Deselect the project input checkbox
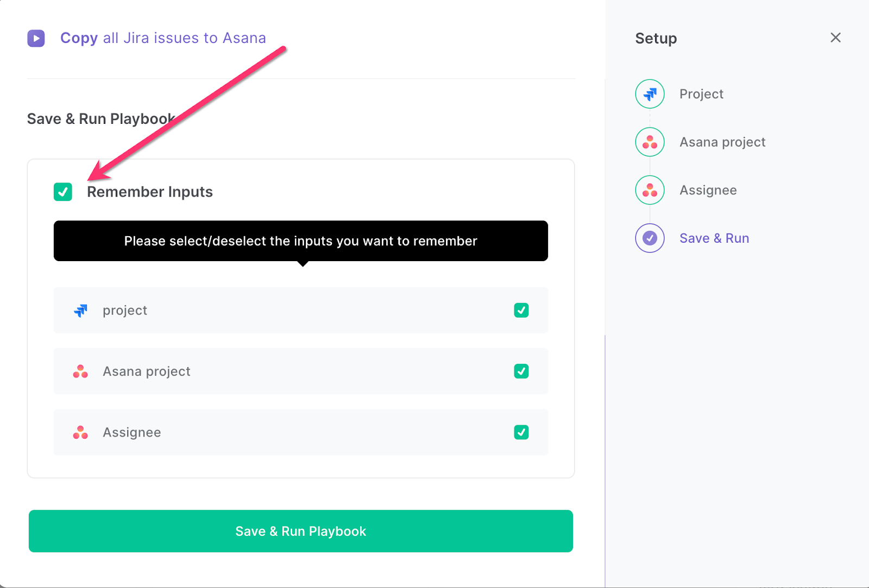Screen dimensions: 869x588 click(521, 310)
